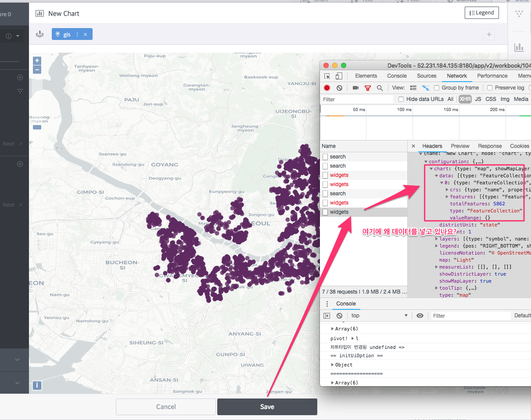Screen dimensions: 531x420
Task: Enable Hide data URLs
Action: [401, 99]
